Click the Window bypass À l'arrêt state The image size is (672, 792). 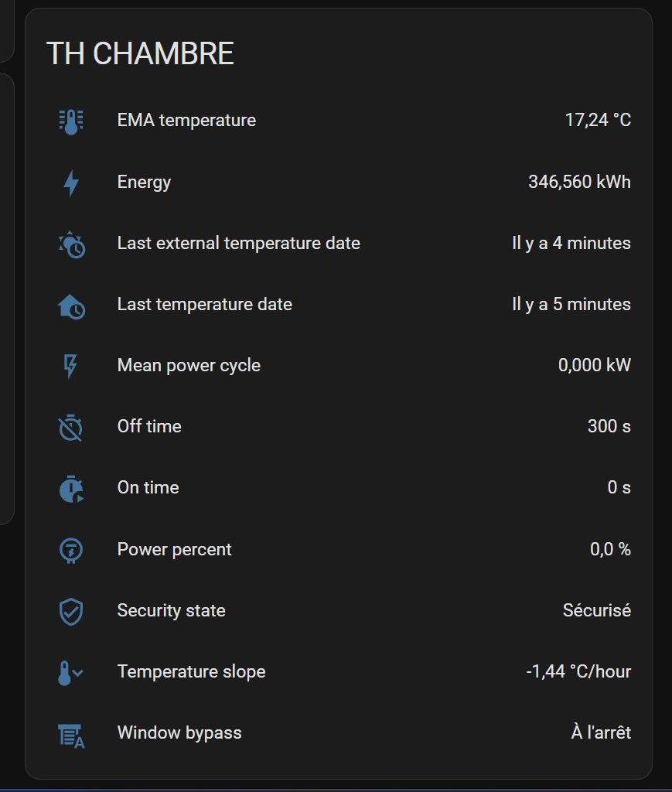tap(601, 732)
